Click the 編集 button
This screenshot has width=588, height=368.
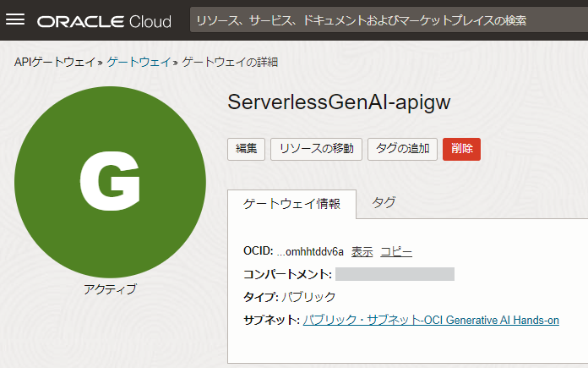[x=246, y=149]
